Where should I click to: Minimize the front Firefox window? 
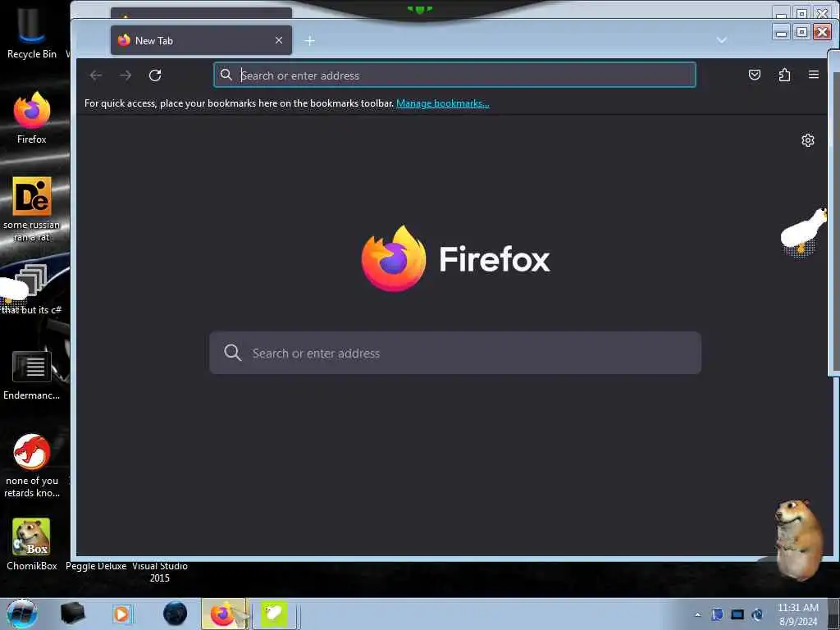782,33
